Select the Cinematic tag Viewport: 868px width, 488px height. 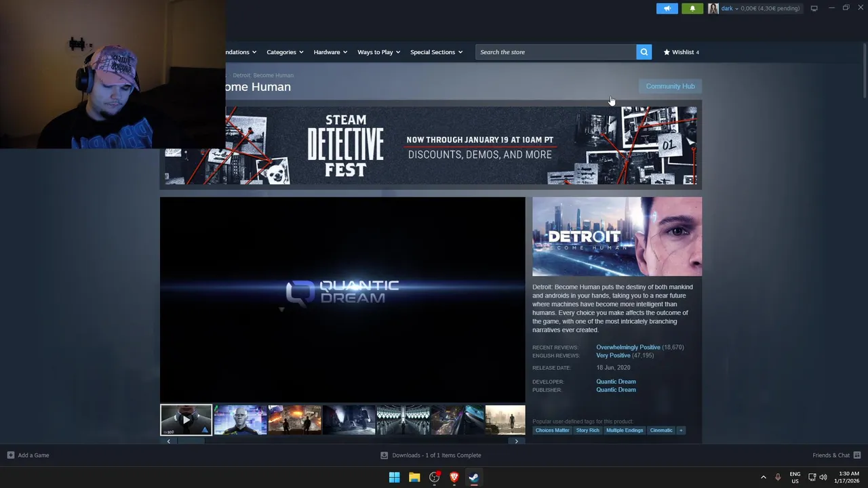click(661, 430)
